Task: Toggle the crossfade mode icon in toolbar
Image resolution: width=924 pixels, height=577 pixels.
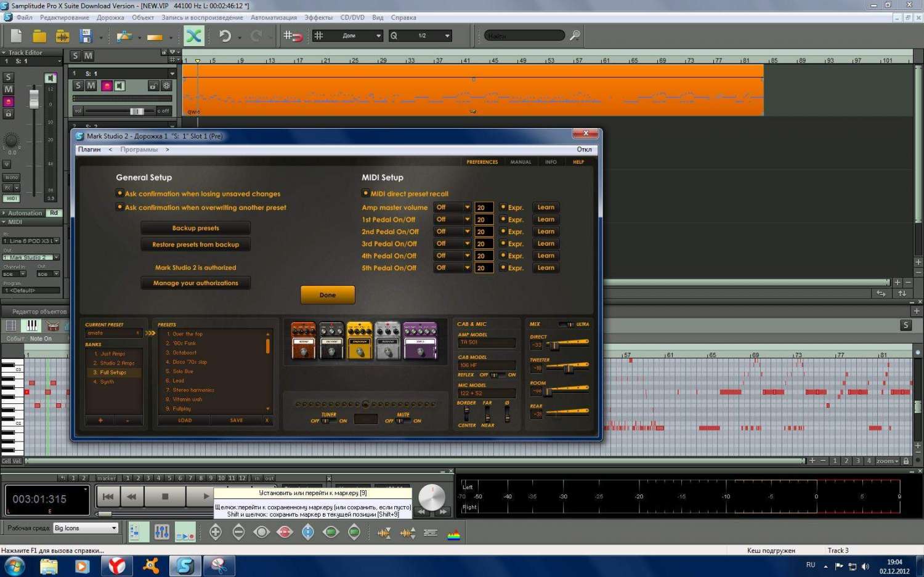Action: coord(193,36)
